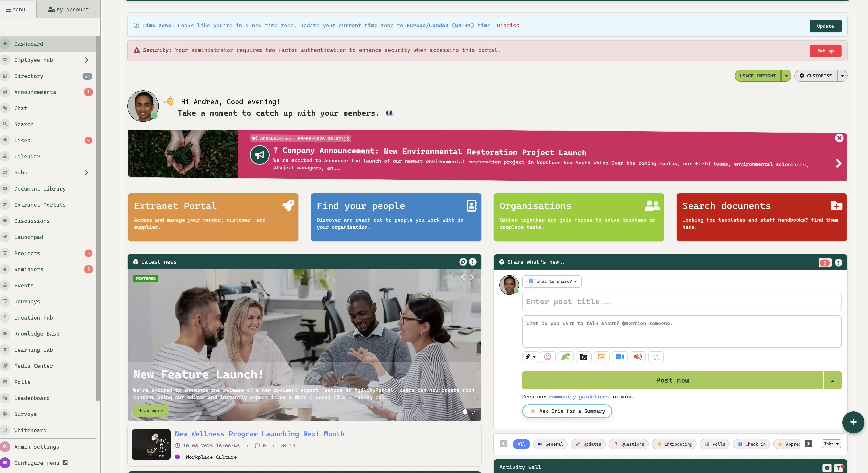This screenshot has width=868, height=473.
Task: Open the Share what's new three-dot menu
Action: coord(838,263)
